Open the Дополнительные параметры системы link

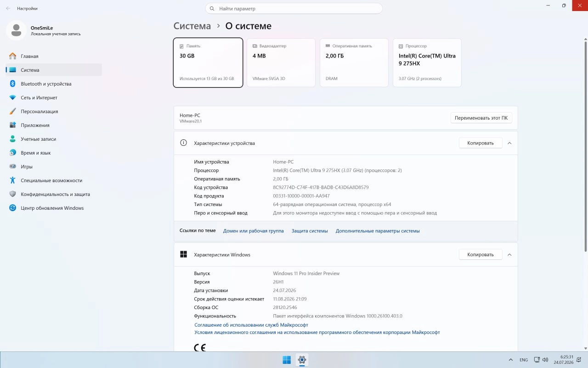(x=378, y=231)
